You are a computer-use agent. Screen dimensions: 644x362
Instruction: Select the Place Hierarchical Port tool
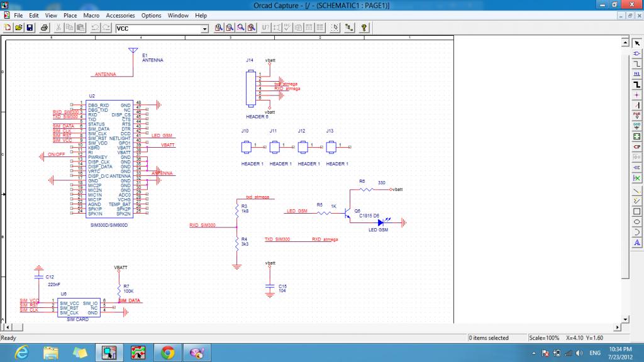[636, 147]
